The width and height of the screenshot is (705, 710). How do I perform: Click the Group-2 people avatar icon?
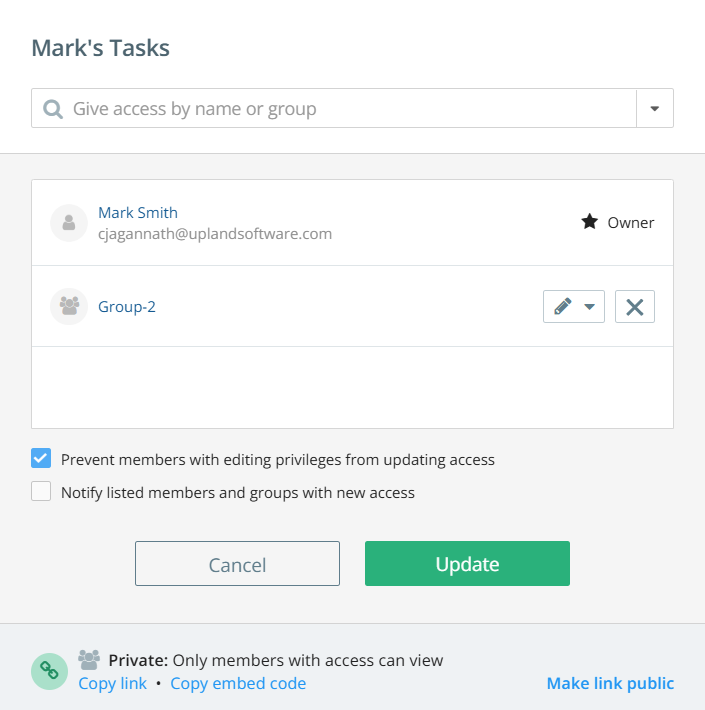[69, 307]
